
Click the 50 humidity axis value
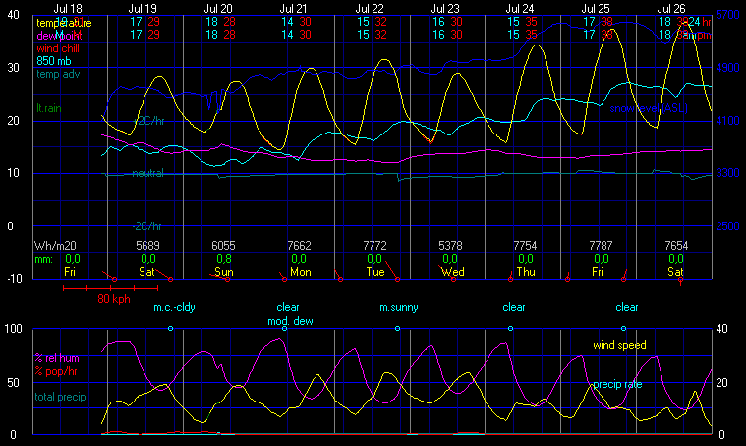click(x=13, y=383)
